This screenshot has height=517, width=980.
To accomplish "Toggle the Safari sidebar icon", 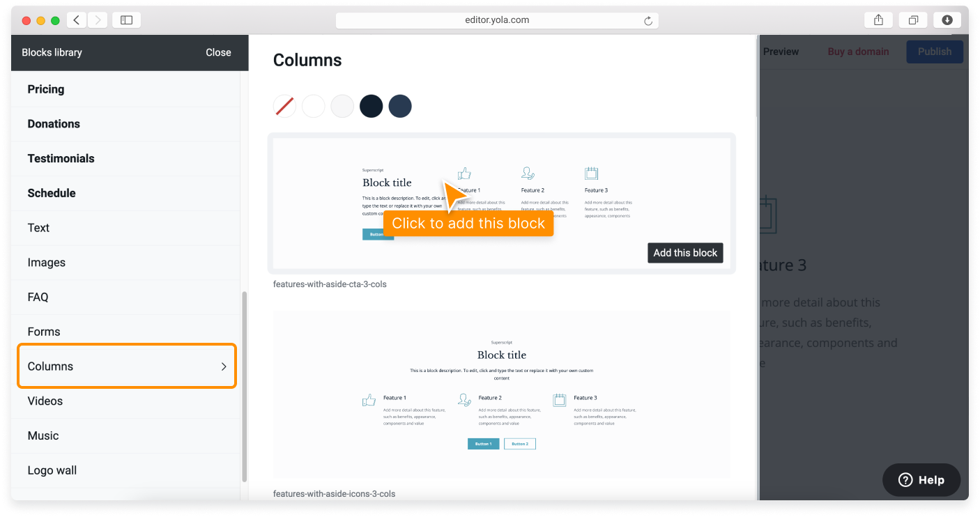I will (126, 20).
